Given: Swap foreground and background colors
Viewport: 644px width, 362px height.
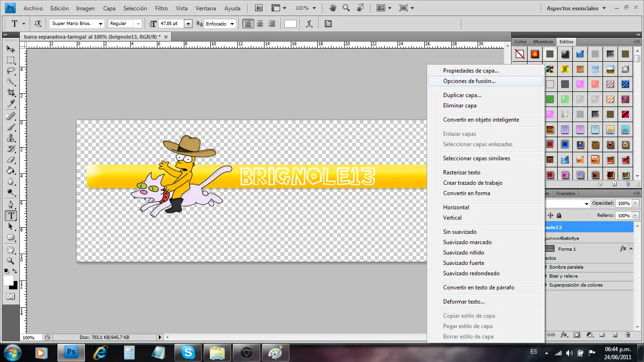Looking at the screenshot, I should point(15,271).
